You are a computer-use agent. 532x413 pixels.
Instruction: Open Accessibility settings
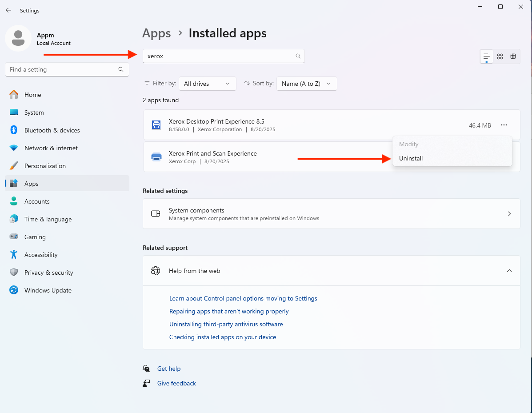[41, 255]
